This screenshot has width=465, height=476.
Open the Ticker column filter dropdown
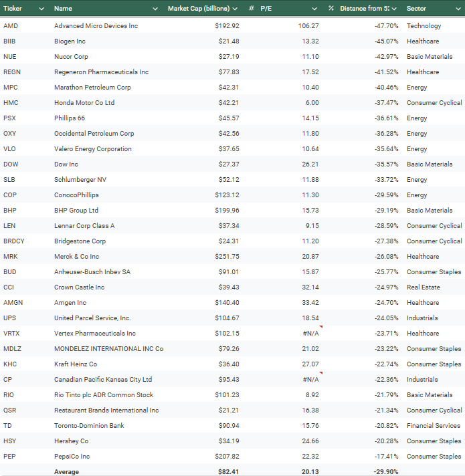(x=41, y=9)
